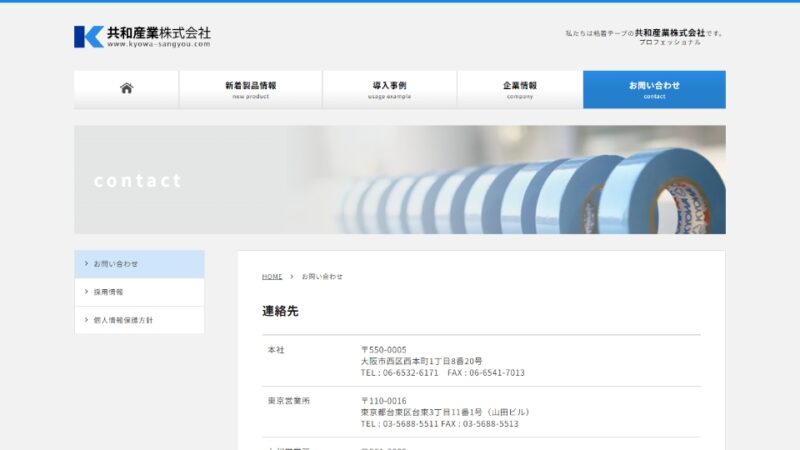The height and width of the screenshot is (450, 800).
Task: Click the 本社 row label
Action: click(276, 350)
